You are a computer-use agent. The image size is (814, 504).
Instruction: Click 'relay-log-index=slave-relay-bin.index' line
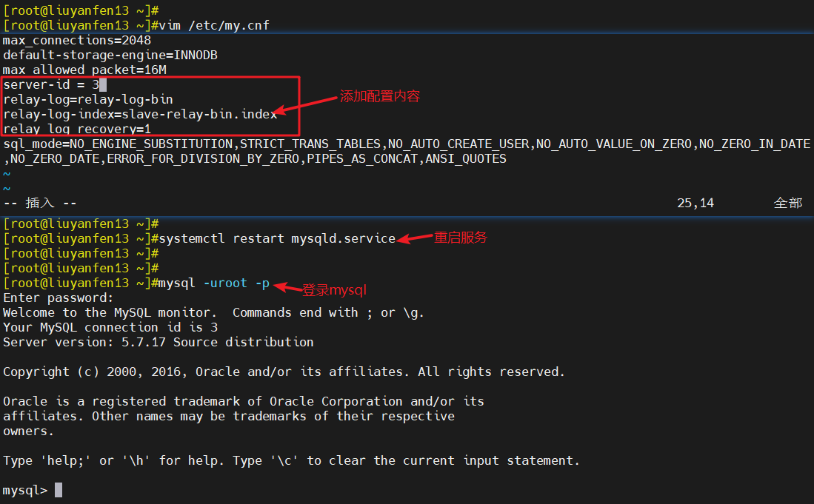tap(140, 114)
